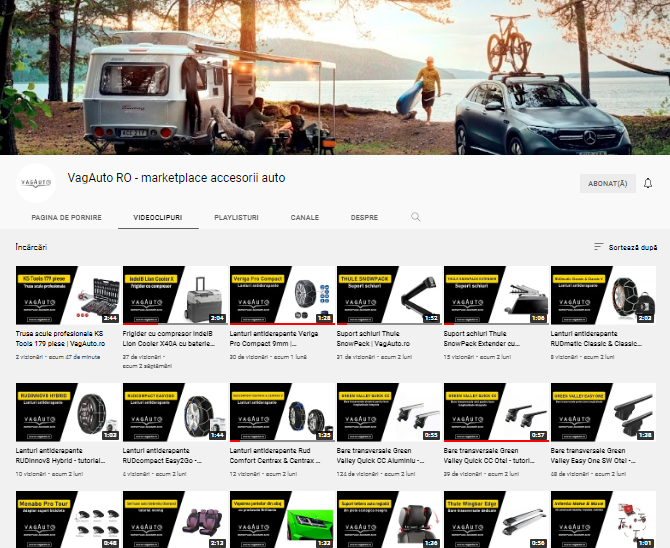Click title Lanturi antiderapante RUDcompact Easy2Go

(162, 456)
